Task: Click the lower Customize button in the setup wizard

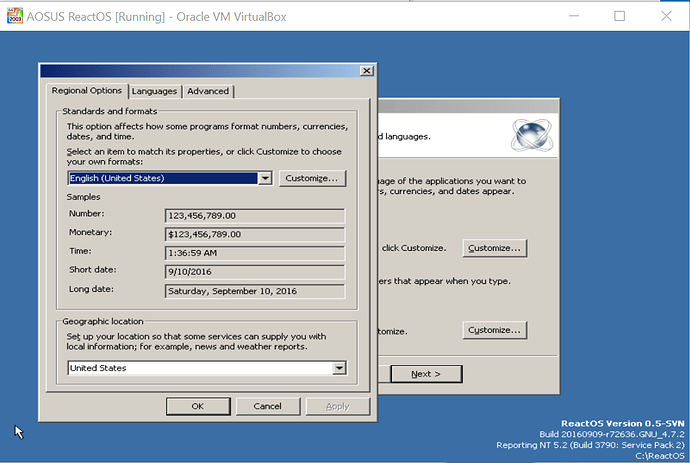Action: point(494,330)
